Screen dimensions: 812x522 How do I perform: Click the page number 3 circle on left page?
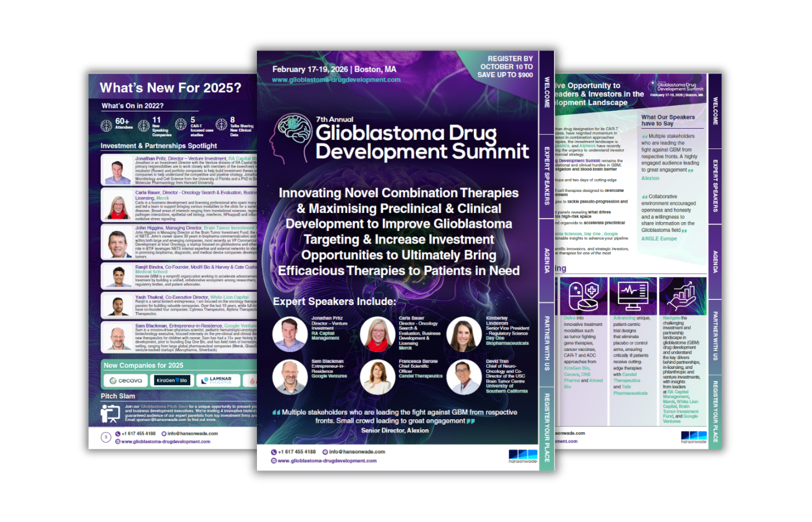coord(106,437)
